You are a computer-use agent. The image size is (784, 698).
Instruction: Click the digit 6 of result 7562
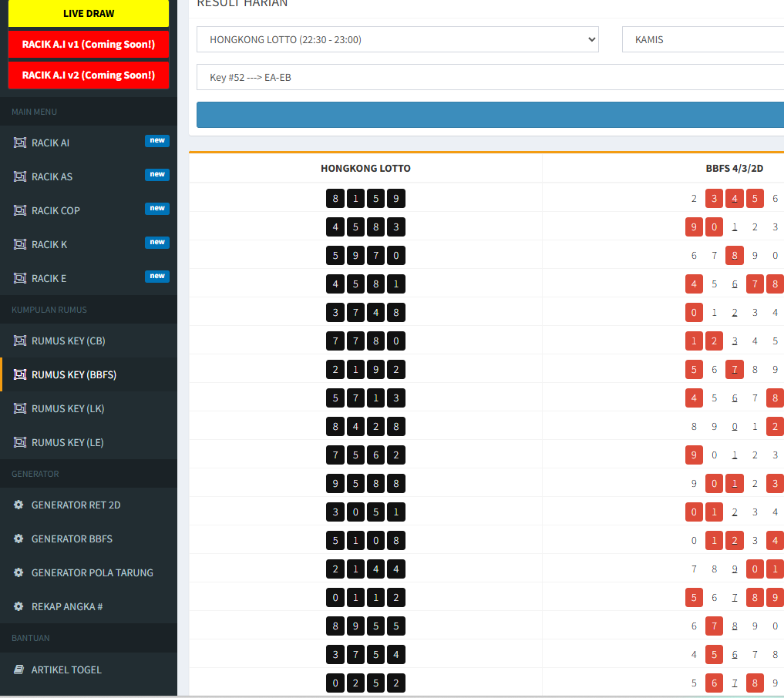coord(376,455)
